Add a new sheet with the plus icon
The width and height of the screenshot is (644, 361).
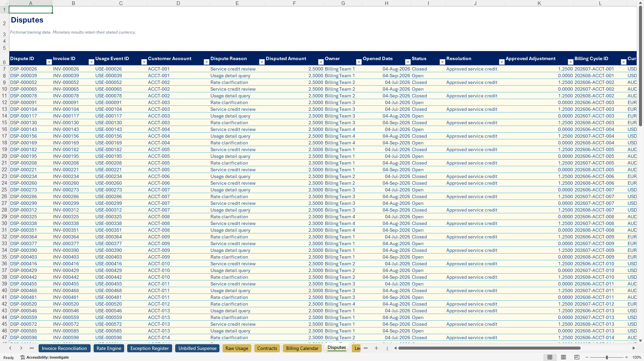click(376, 348)
